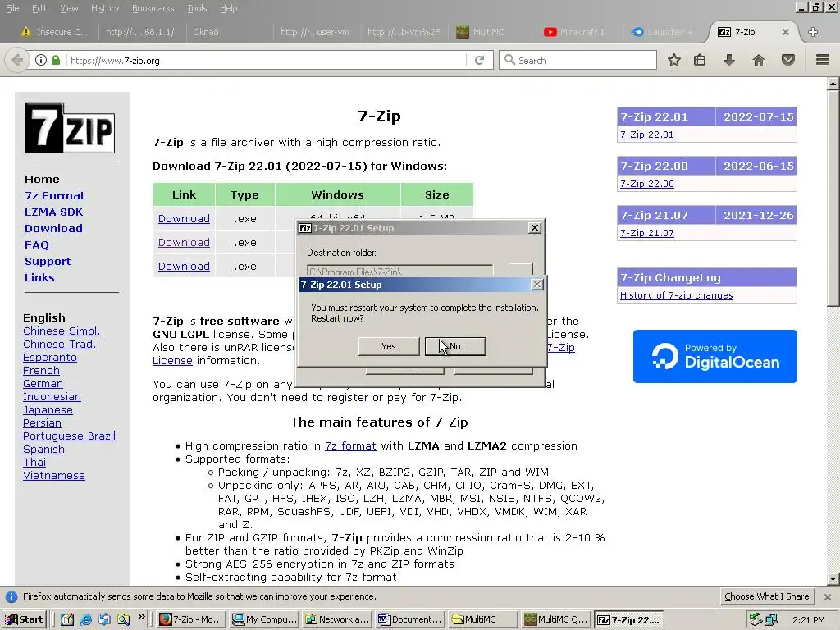Viewport: 840px width, 630px height.
Task: Open Document... taskbar window
Action: point(410,619)
